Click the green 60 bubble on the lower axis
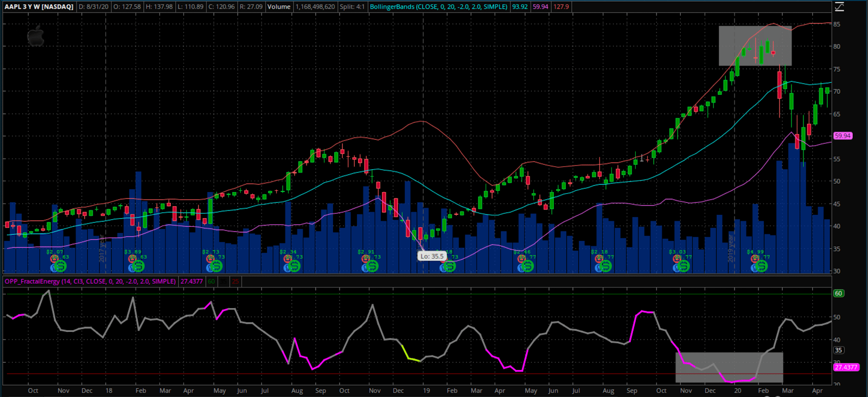Image resolution: width=868 pixels, height=397 pixels. (838, 293)
